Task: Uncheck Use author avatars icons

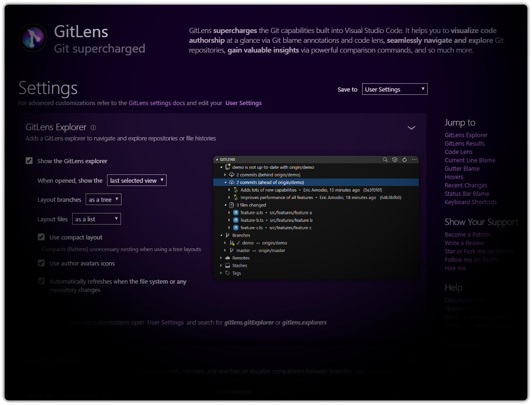Action: point(41,263)
